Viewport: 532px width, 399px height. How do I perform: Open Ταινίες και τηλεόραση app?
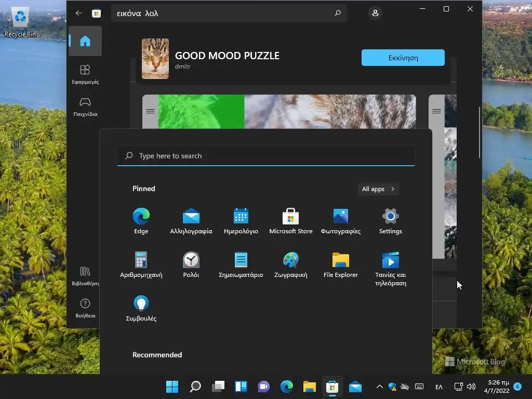point(391,269)
